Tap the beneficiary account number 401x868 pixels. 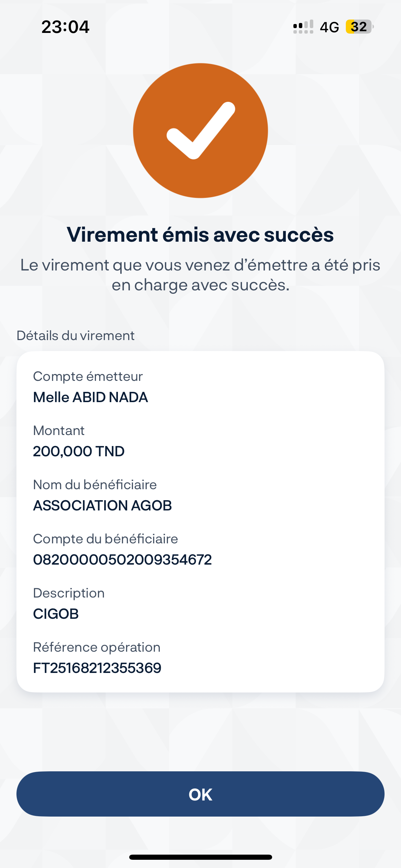(122, 560)
